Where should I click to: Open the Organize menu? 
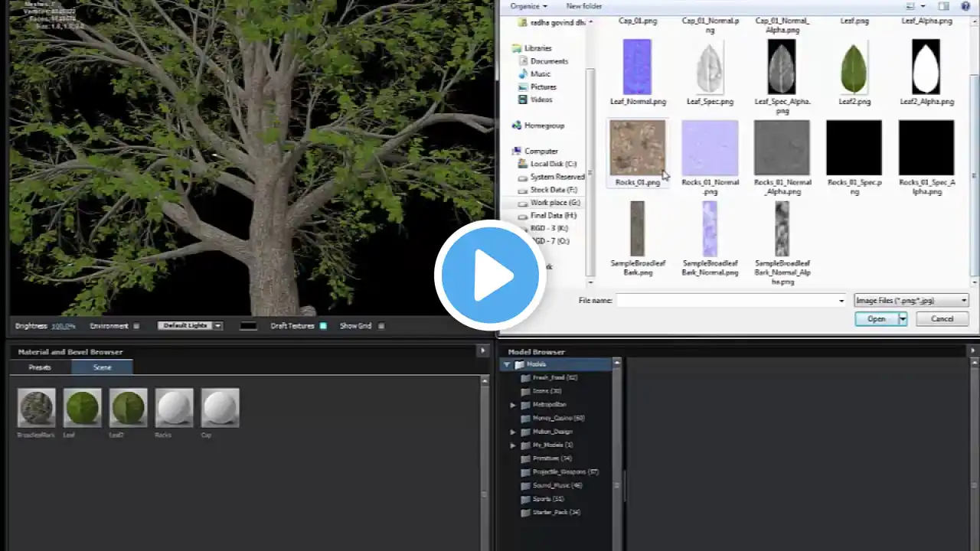(x=529, y=6)
